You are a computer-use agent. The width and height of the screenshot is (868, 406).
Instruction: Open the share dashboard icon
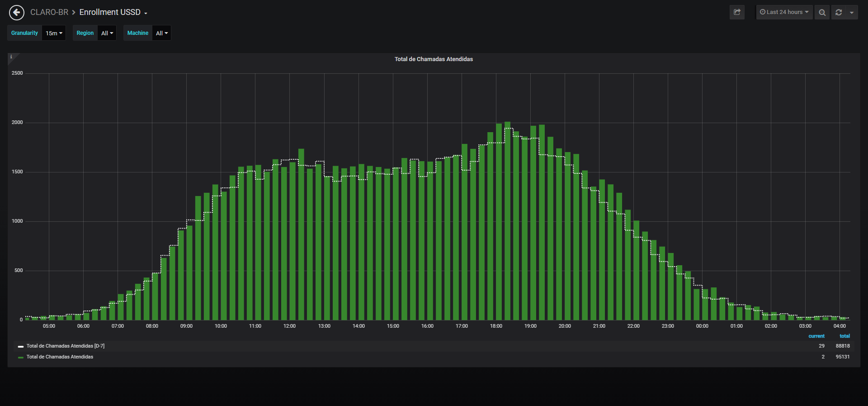tap(737, 12)
